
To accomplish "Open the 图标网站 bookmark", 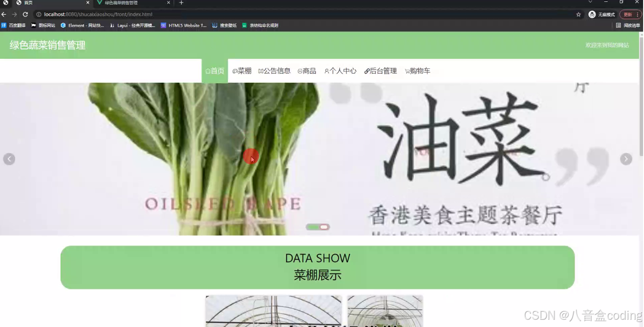I will pos(43,25).
